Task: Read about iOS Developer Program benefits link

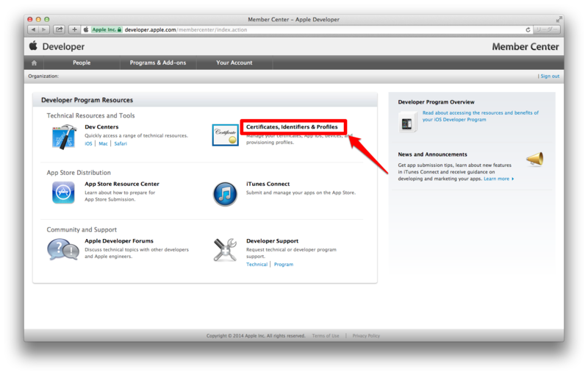Action: pyautogui.click(x=481, y=116)
